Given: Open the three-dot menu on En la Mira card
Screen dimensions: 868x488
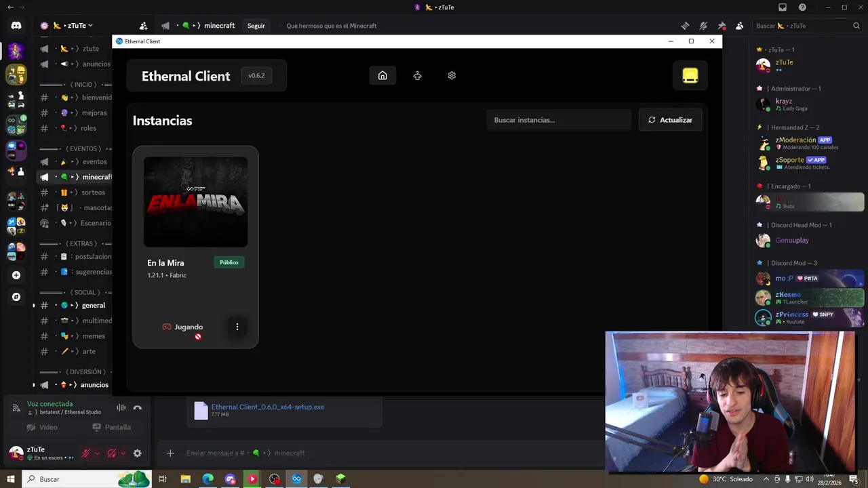Looking at the screenshot, I should [x=237, y=327].
